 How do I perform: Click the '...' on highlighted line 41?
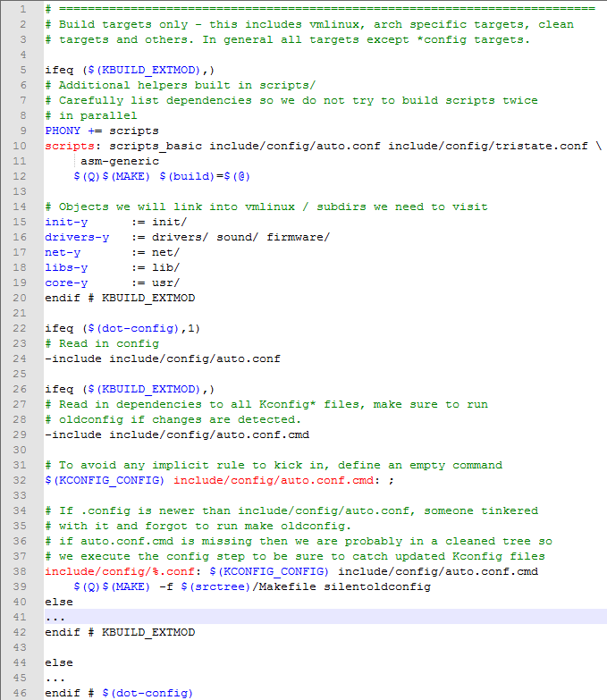coord(55,619)
